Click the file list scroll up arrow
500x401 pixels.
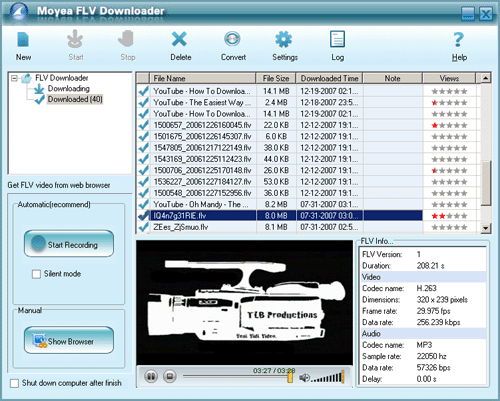coord(486,78)
